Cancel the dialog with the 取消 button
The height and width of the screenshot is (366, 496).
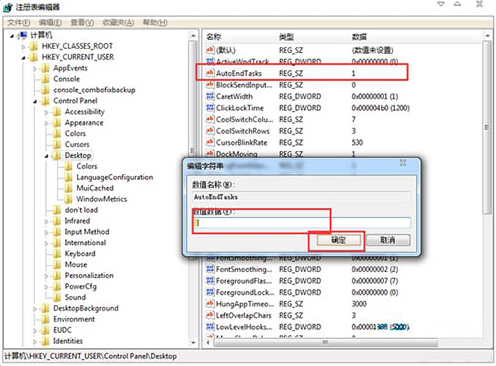click(388, 240)
